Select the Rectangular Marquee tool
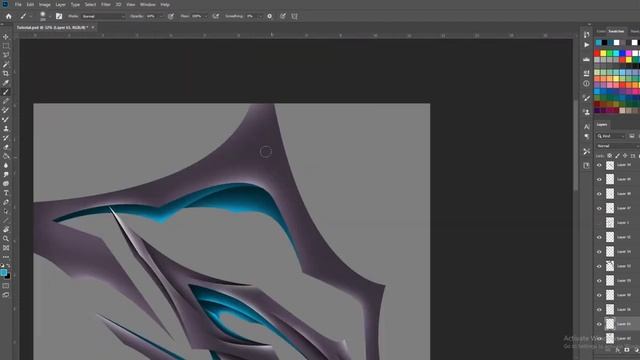This screenshot has height=360, width=640. [6, 46]
